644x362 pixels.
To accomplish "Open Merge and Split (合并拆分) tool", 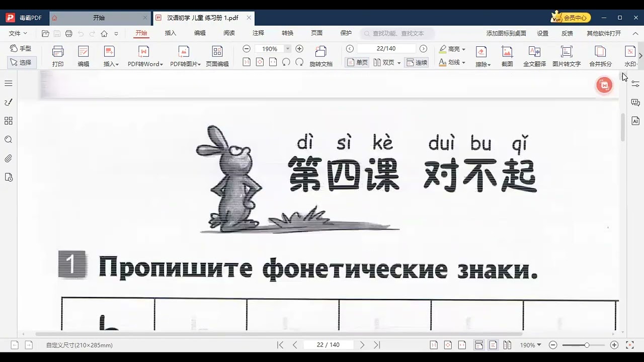I will [x=600, y=56].
